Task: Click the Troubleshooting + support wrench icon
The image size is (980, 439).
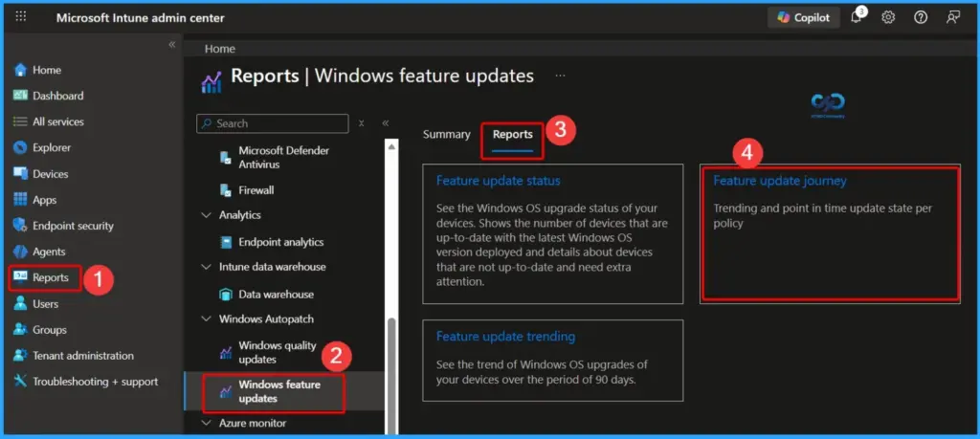Action: [x=21, y=382]
